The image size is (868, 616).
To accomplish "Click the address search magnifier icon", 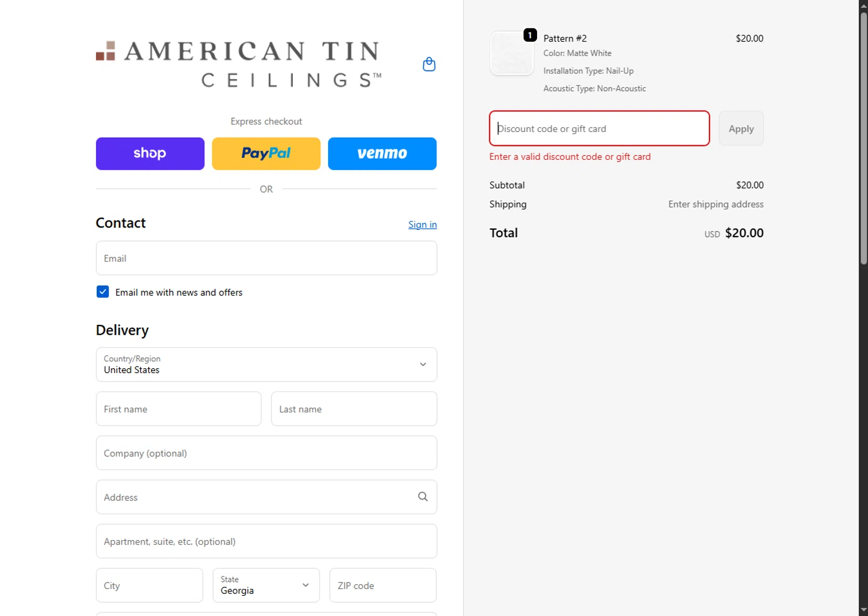I will pyautogui.click(x=423, y=497).
